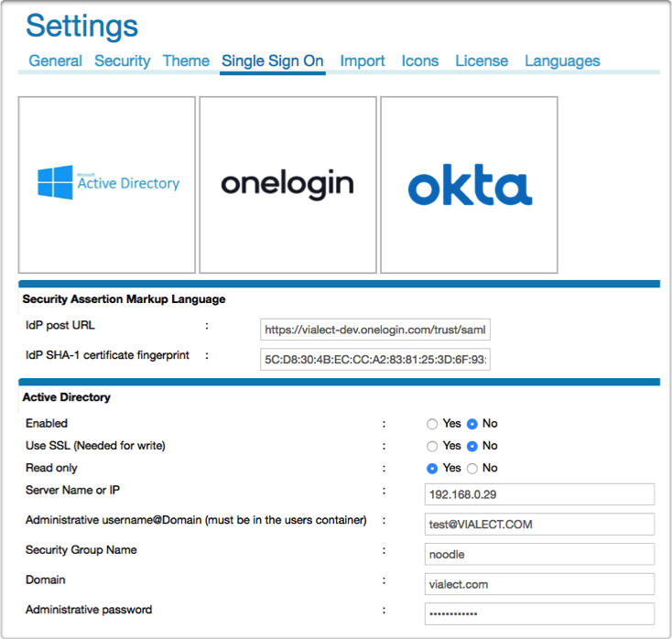Click the Administrative username@Domain field
This screenshot has width=672, height=639.
coord(539,525)
